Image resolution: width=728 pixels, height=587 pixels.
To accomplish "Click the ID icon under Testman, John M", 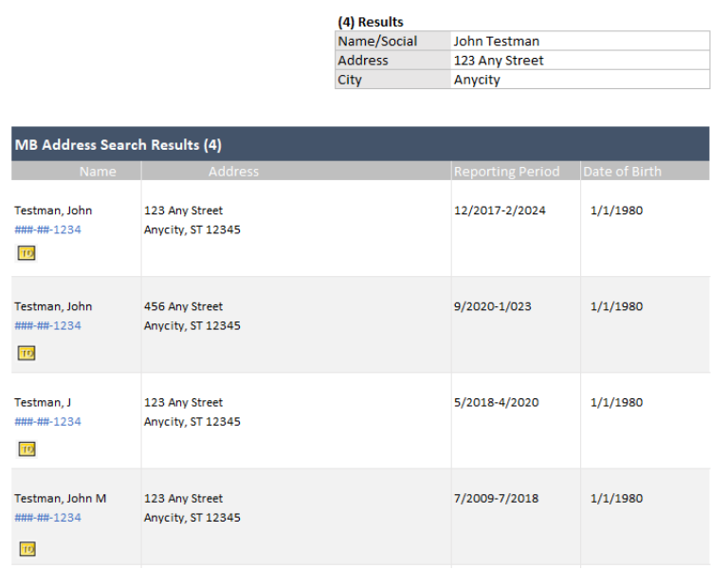I will coord(27,549).
